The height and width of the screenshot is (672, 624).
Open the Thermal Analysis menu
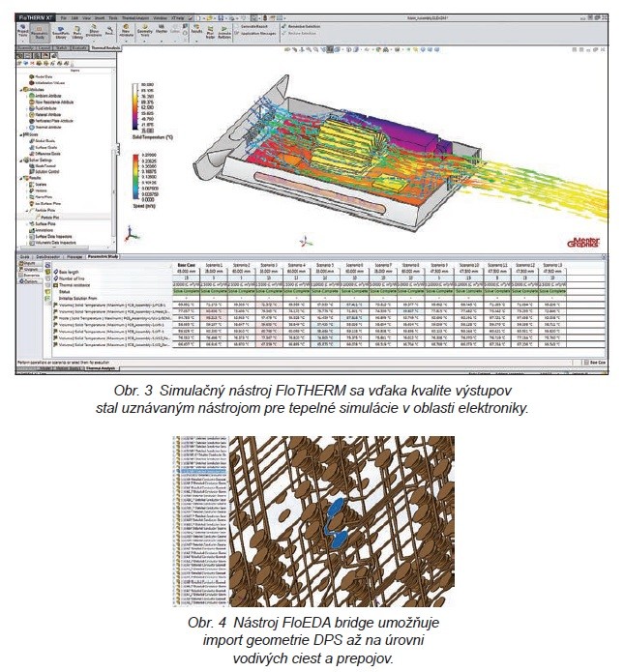[135, 18]
